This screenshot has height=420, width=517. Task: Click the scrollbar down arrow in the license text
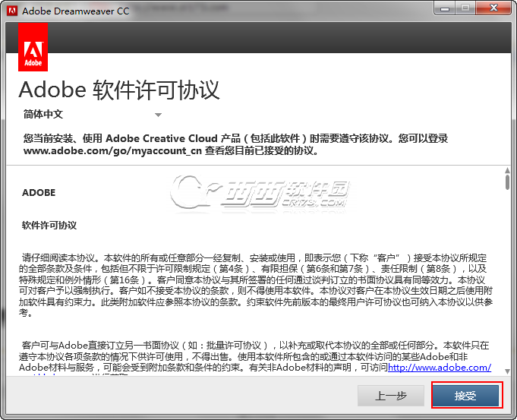(507, 371)
